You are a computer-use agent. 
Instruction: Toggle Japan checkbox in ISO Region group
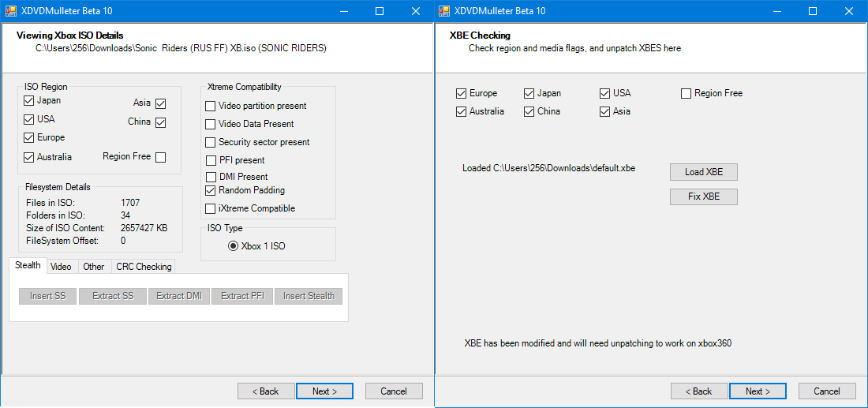pyautogui.click(x=28, y=101)
